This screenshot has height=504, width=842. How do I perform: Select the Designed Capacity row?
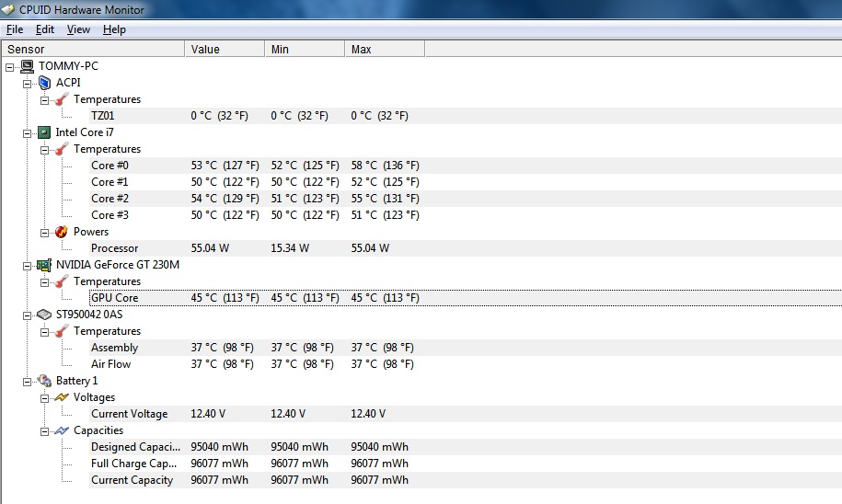click(x=465, y=447)
